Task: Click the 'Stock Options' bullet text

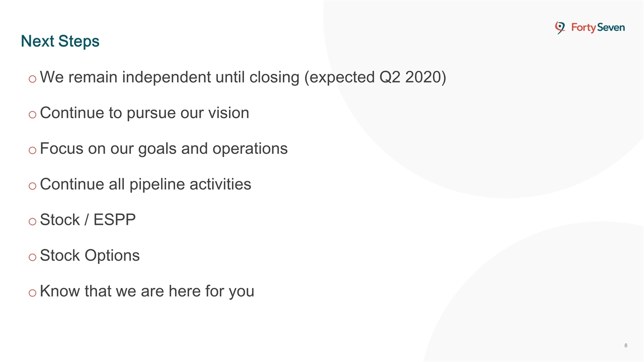Action: click(90, 256)
